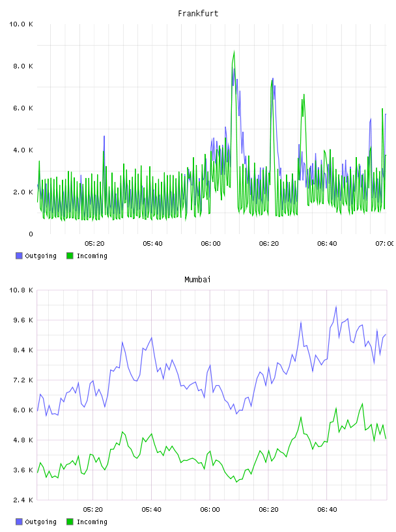Click the 10.8 K label on Mumbai axis

pos(21,290)
